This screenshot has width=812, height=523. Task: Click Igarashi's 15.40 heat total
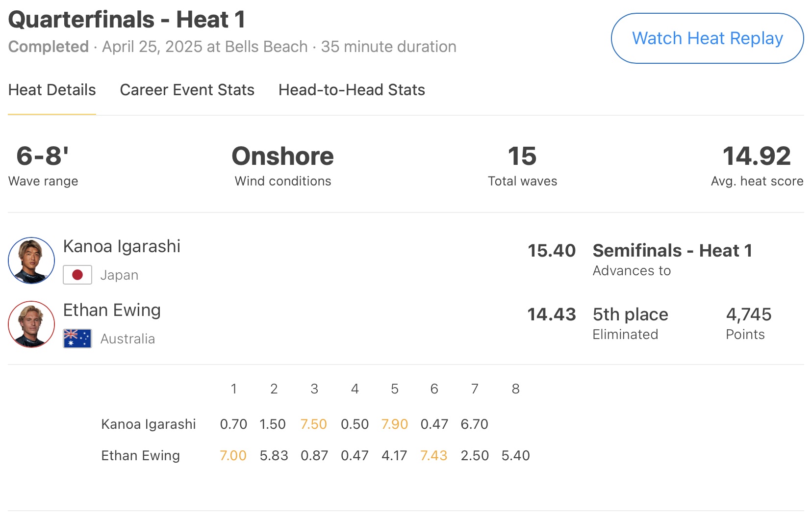[x=551, y=251]
